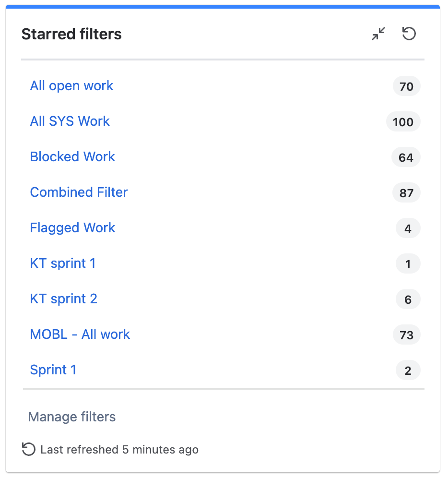Open the All SYS Work filter
This screenshot has height=478, width=448.
point(70,121)
